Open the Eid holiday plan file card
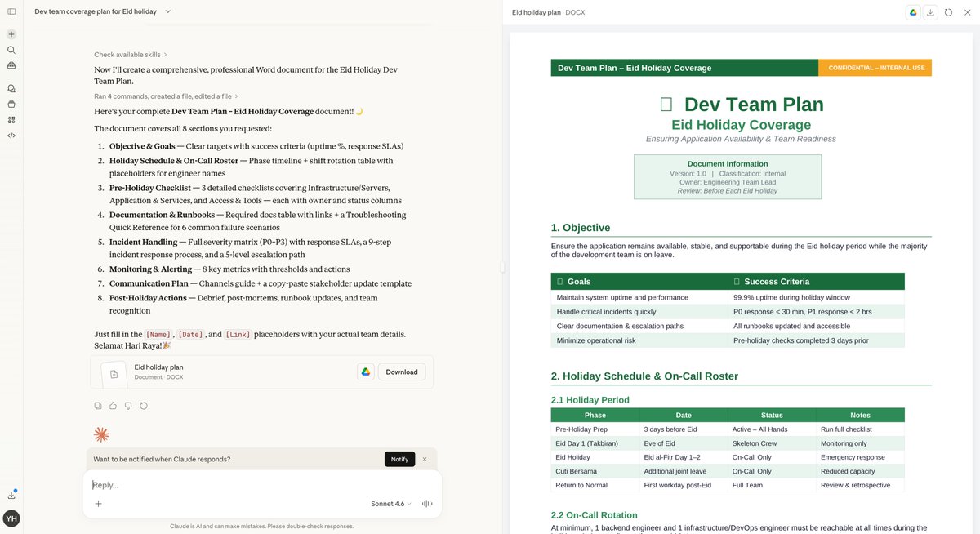 tap(262, 372)
